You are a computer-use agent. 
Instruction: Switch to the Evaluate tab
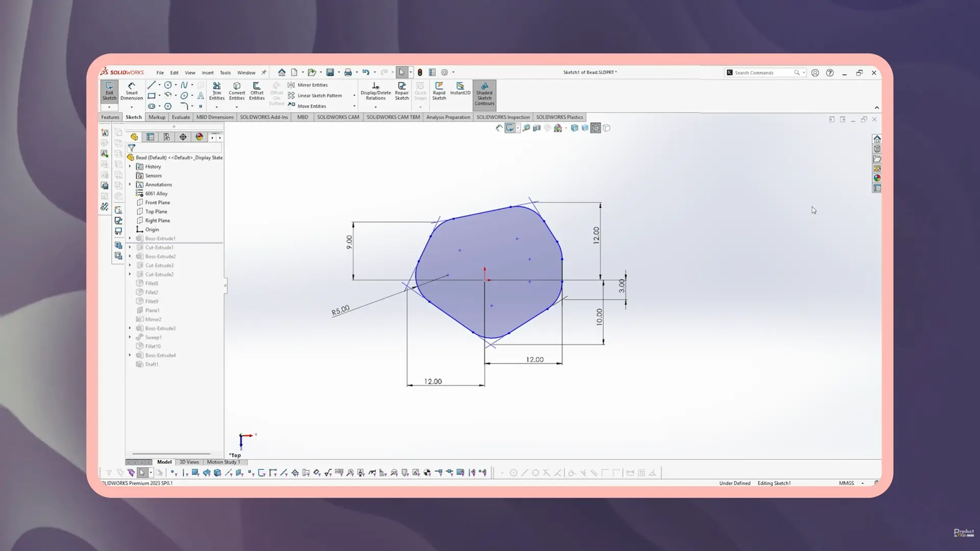tap(181, 117)
